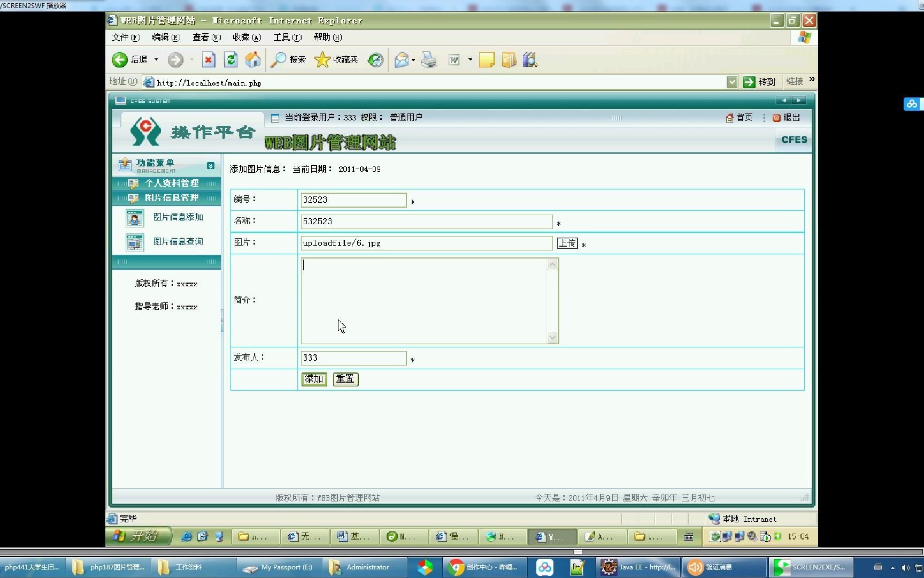Focus the 编号 input field
The width and height of the screenshot is (924, 578).
(x=353, y=200)
